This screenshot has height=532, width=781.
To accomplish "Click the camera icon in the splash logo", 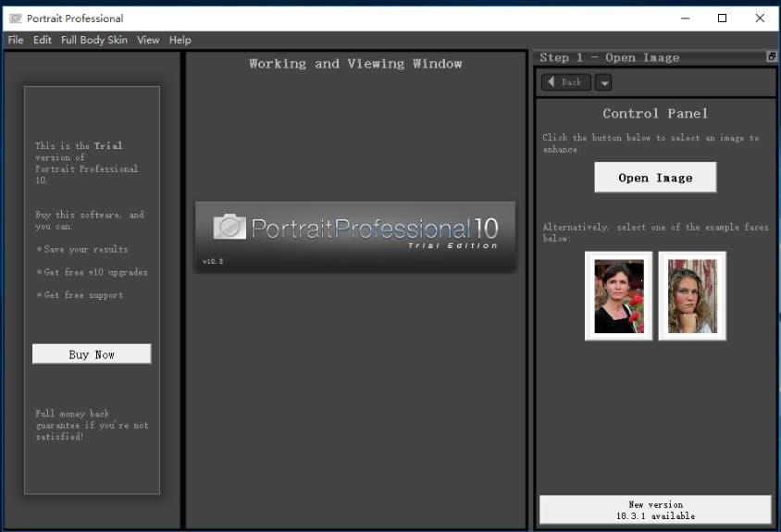I will click(229, 227).
